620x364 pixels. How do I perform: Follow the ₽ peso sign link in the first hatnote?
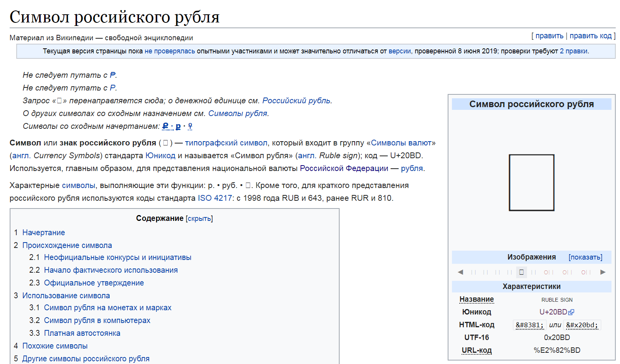tap(113, 75)
